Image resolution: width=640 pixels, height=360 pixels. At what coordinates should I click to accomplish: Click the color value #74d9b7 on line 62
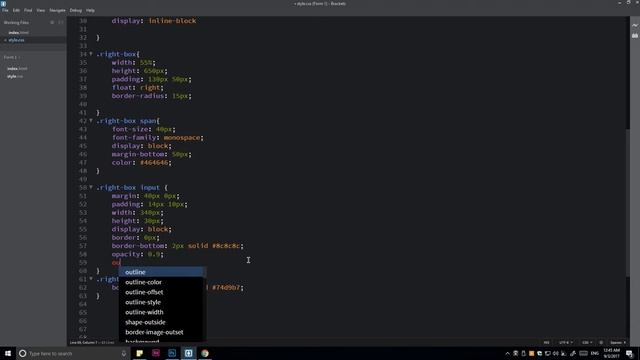coord(226,287)
